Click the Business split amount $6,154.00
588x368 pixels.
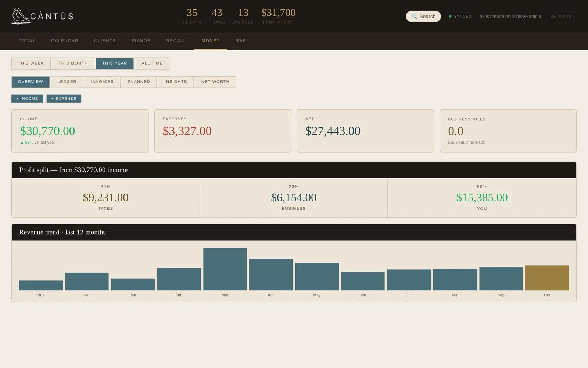294,198
